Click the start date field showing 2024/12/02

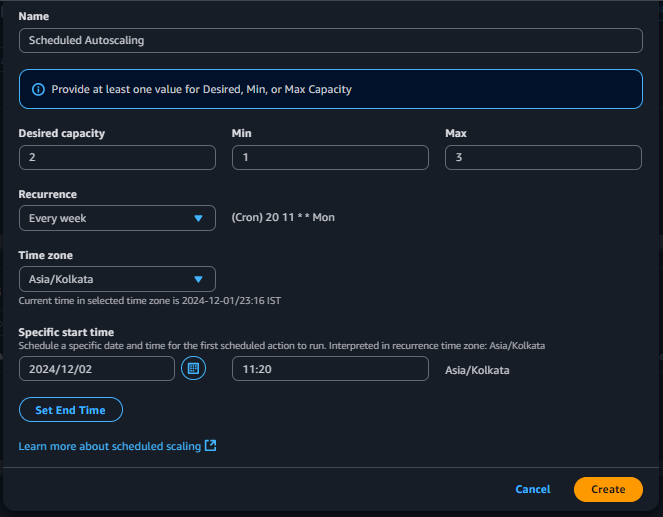click(x=97, y=369)
